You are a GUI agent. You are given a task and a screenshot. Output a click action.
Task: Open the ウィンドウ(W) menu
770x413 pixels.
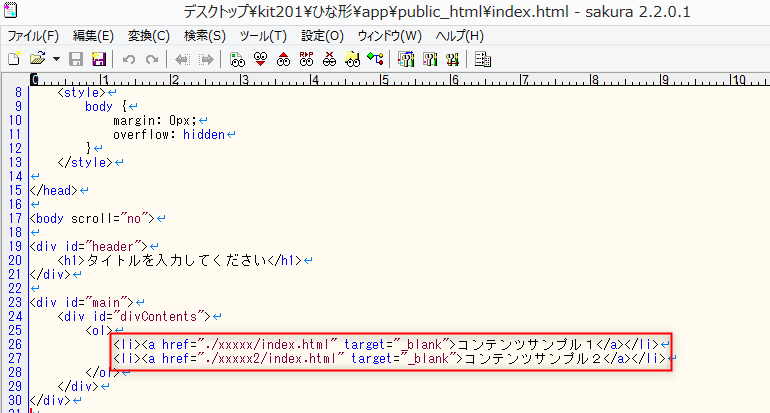[x=389, y=36]
